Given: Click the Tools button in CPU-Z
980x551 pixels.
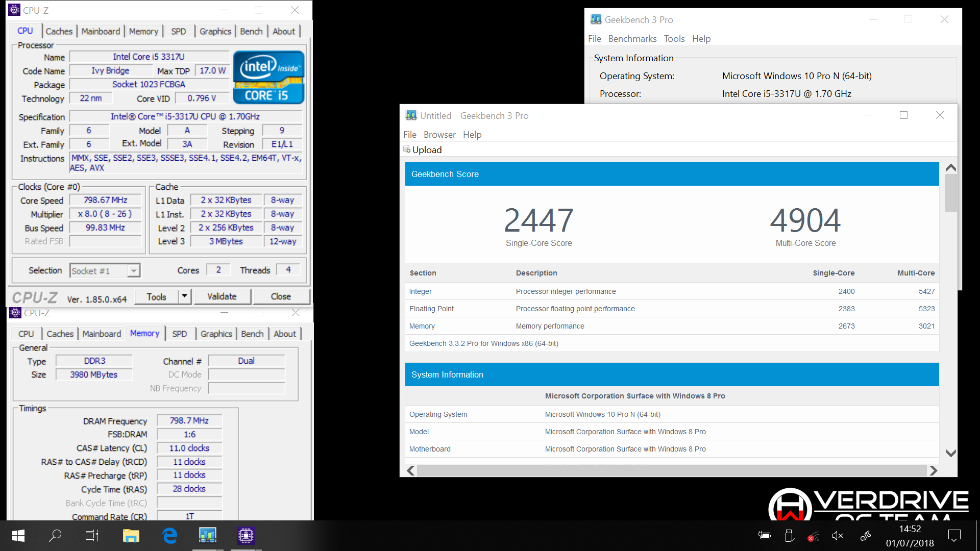Looking at the screenshot, I should click(x=157, y=296).
